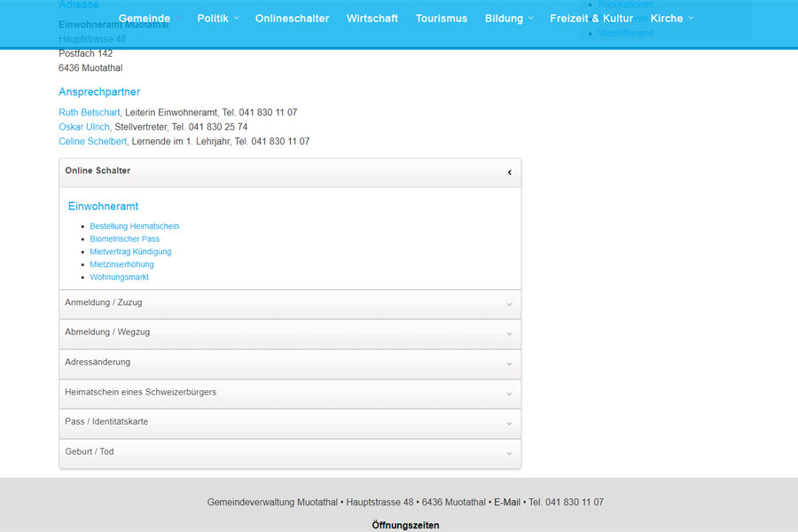Click chevron icon on Adressänderung row

pyautogui.click(x=509, y=364)
